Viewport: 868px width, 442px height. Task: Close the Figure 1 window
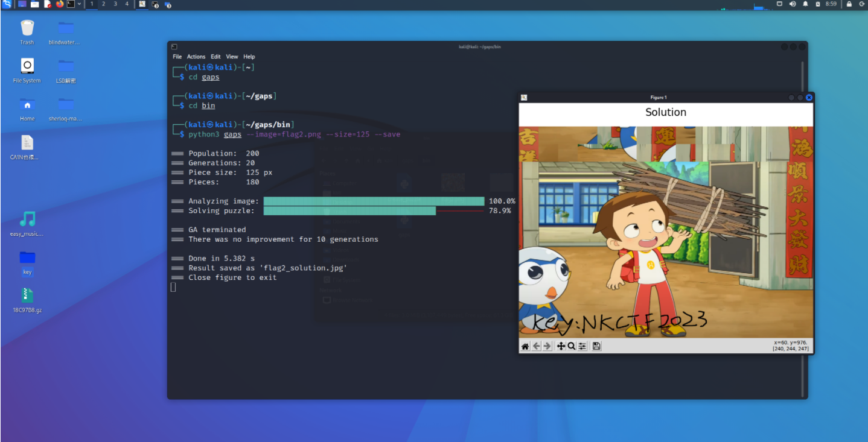pyautogui.click(x=809, y=97)
